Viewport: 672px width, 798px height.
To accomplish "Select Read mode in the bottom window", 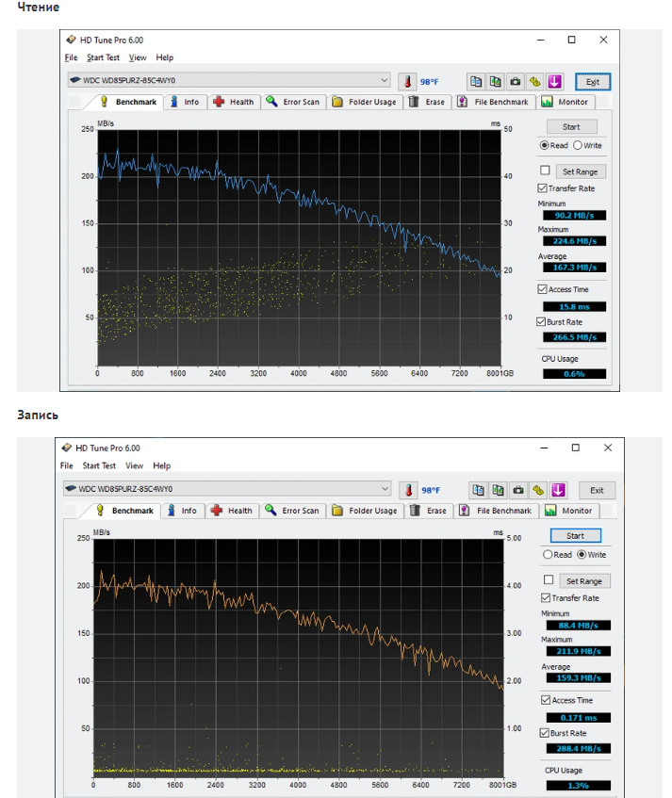I will [548, 555].
